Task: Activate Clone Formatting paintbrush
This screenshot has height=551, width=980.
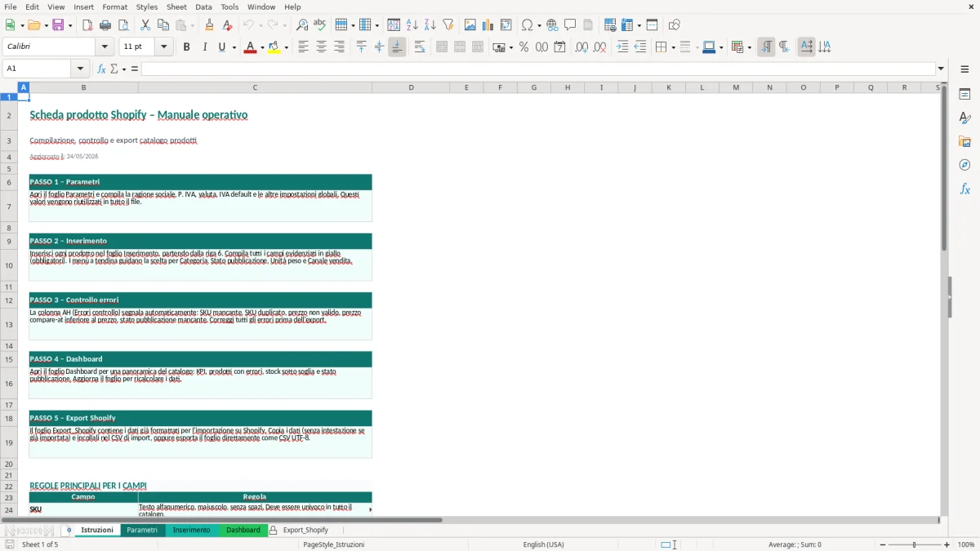Action: [x=210, y=25]
